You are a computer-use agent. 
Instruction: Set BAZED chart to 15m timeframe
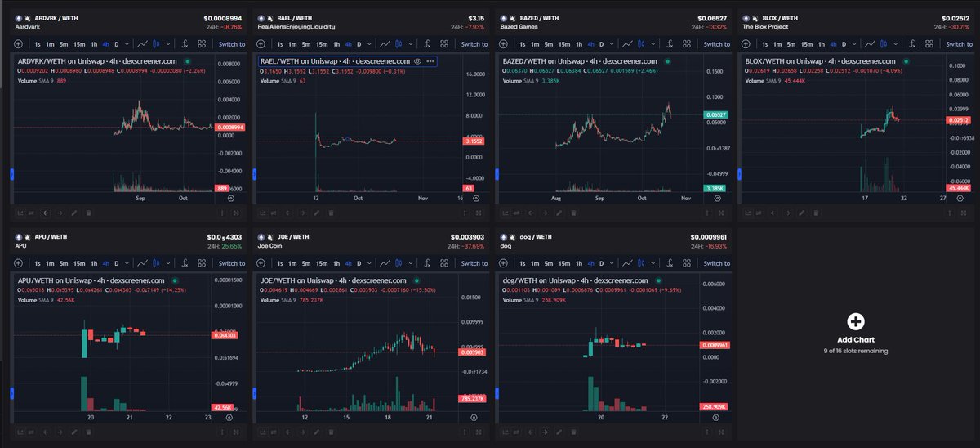pyautogui.click(x=565, y=44)
